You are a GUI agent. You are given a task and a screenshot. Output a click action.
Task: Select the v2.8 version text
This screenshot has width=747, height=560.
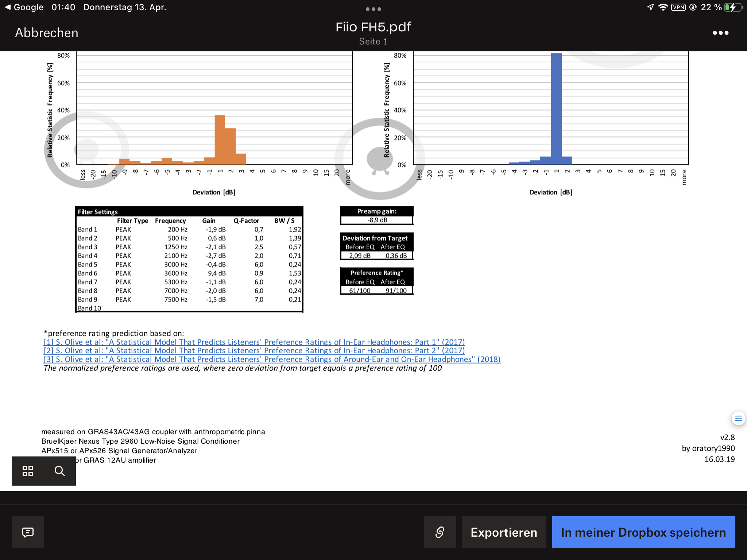tap(727, 437)
